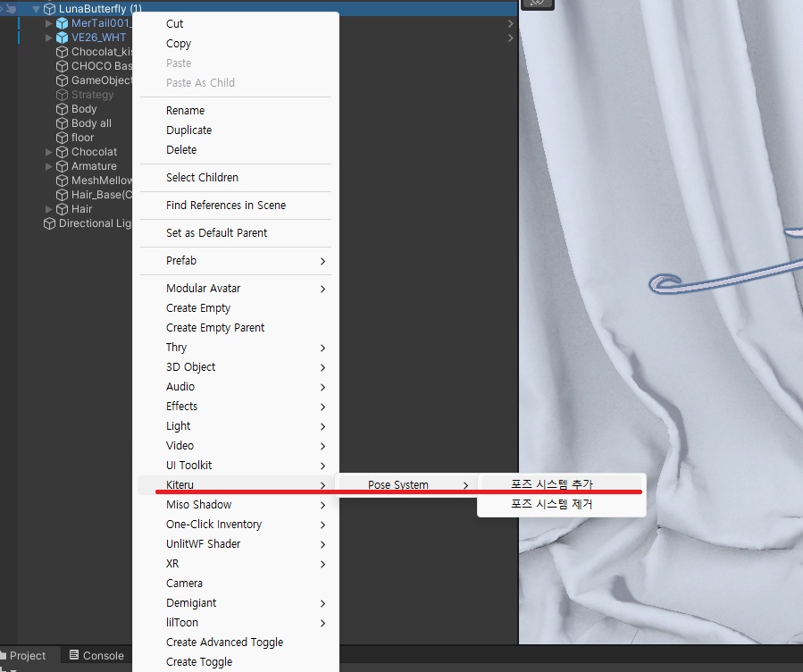This screenshot has width=803, height=672.
Task: Click the Chocolat_kis object cube icon
Action: point(62,52)
